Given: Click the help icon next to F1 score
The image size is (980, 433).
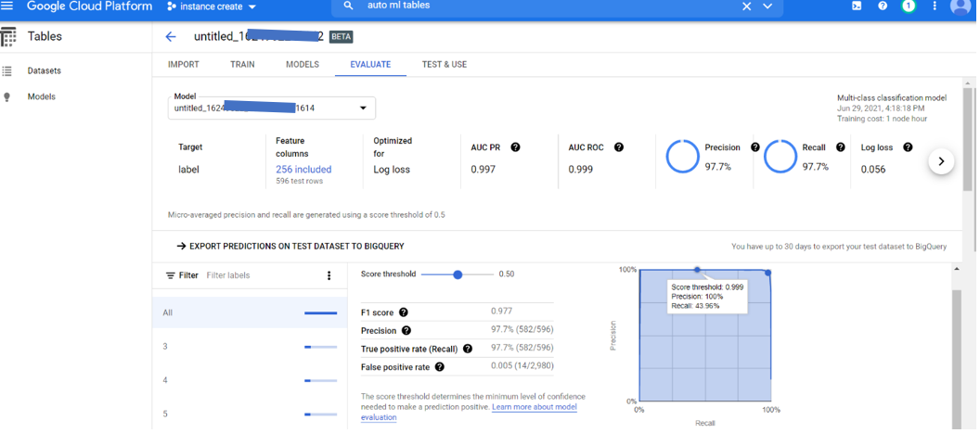Looking at the screenshot, I should 404,312.
